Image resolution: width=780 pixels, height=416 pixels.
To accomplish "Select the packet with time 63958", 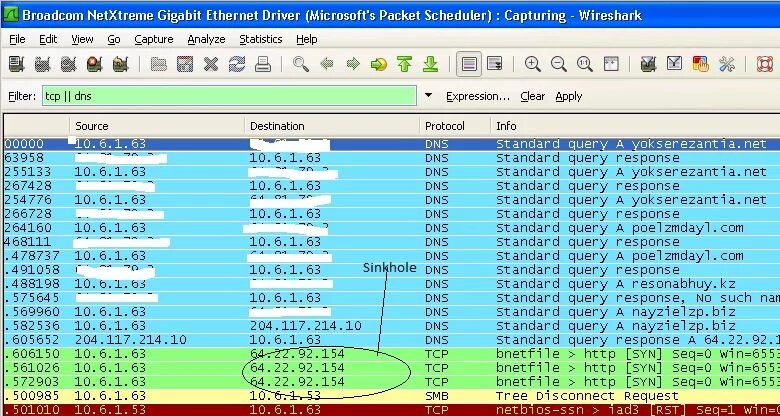I will [392, 158].
